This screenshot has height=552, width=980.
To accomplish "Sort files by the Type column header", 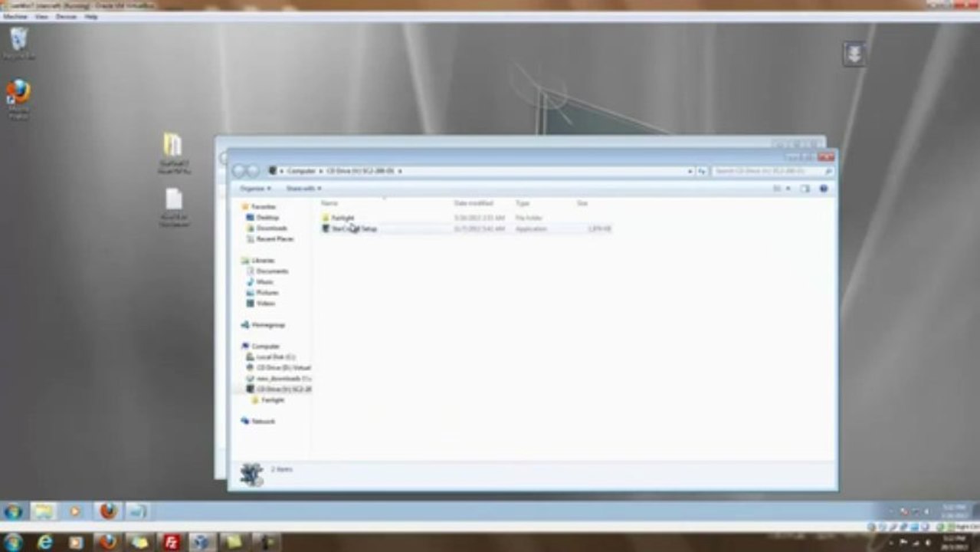I will (x=523, y=203).
